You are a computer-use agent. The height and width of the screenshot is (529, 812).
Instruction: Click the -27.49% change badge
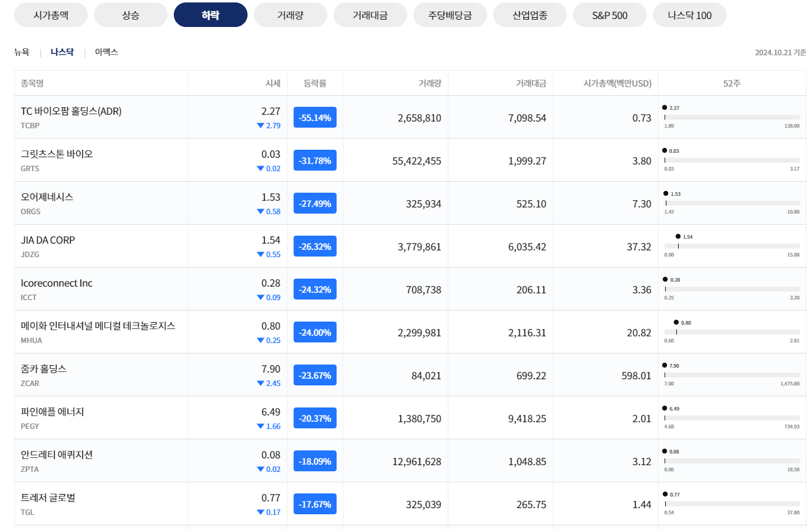pyautogui.click(x=315, y=203)
